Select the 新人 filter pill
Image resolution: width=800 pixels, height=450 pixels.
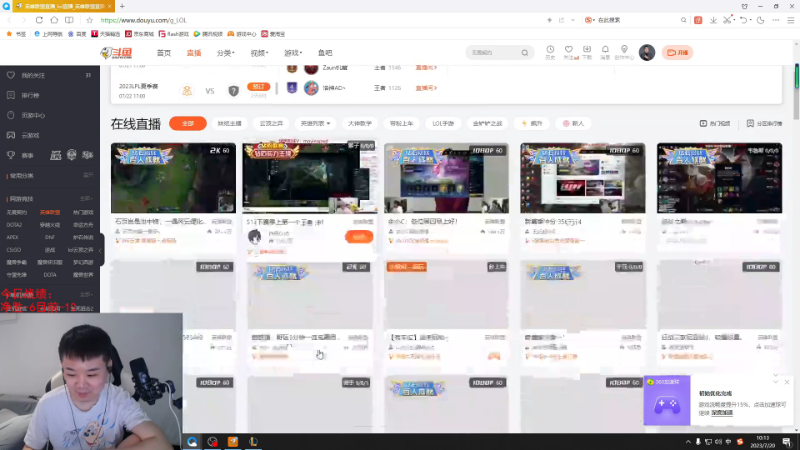pos(573,123)
